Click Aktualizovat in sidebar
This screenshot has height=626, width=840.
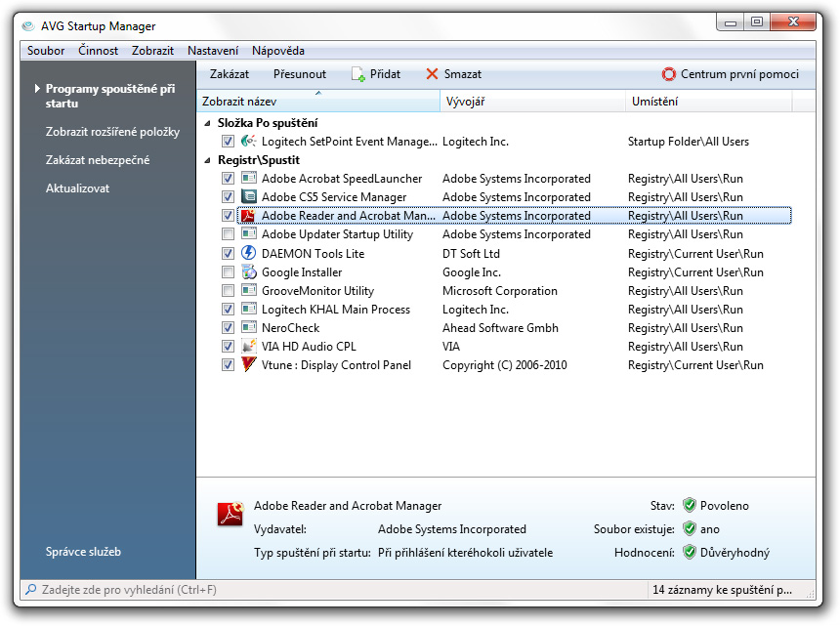point(77,188)
